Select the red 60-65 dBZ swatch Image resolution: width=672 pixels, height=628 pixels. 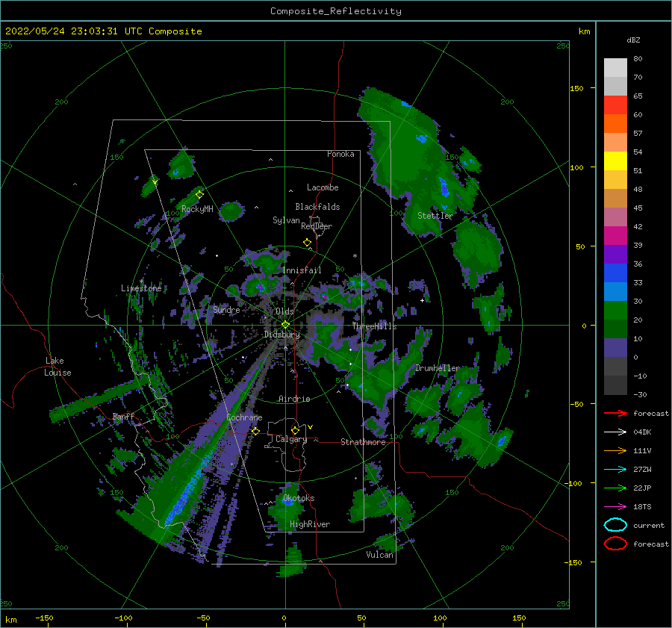click(615, 105)
